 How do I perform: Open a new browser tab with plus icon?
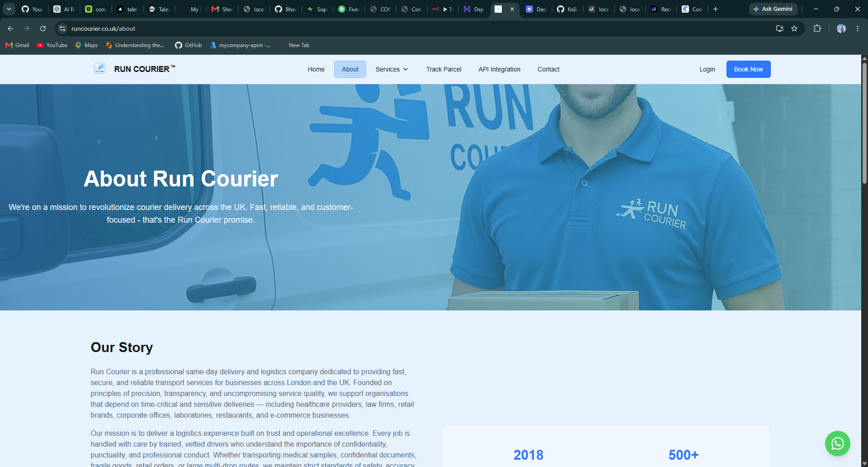716,9
